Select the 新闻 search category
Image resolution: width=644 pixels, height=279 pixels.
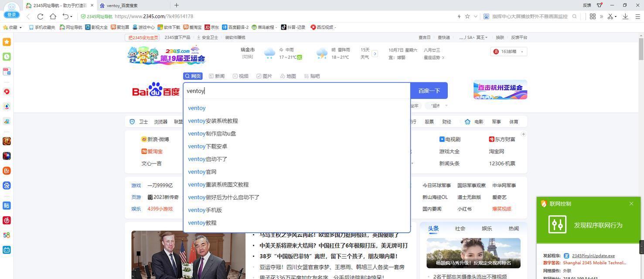pyautogui.click(x=217, y=76)
